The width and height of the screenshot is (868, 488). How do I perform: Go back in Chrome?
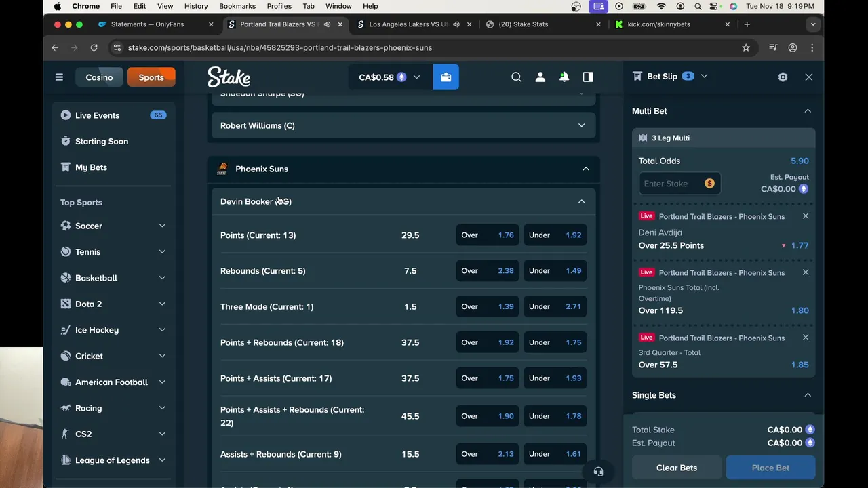(x=55, y=48)
